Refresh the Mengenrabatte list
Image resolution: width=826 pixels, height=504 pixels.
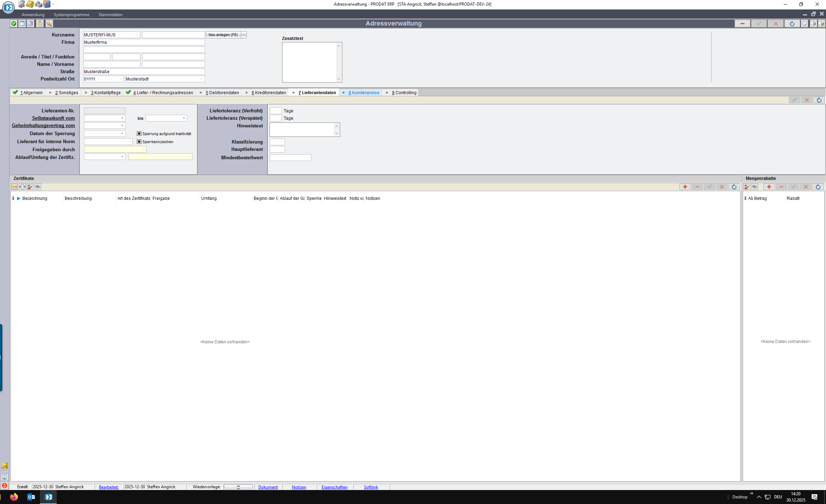[818, 187]
